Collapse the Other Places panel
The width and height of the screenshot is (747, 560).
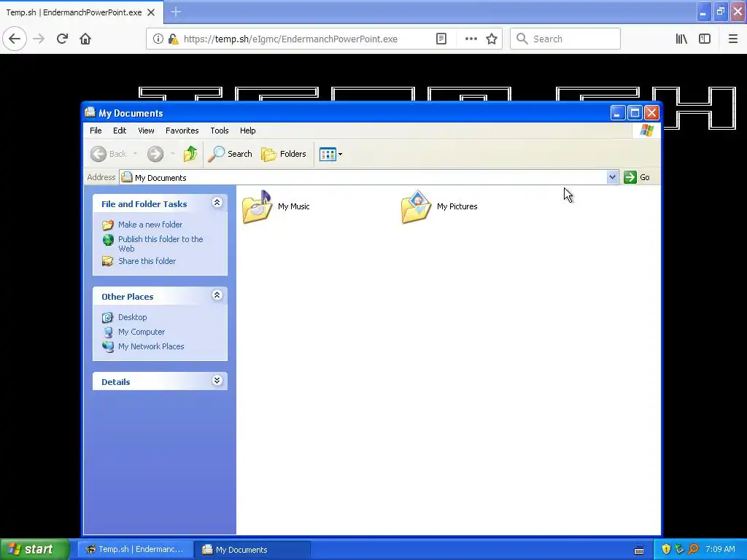click(x=217, y=295)
